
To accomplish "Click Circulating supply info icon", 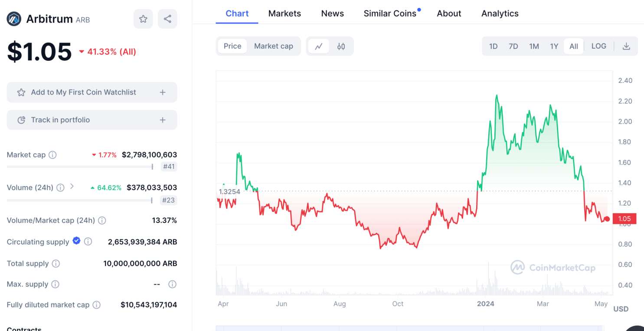I will point(88,242).
